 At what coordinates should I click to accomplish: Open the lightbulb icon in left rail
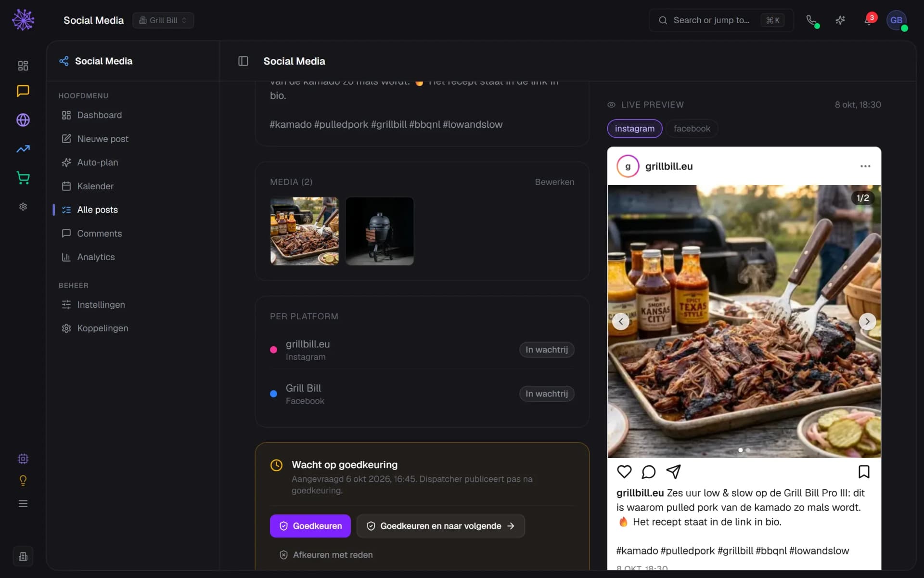[x=23, y=481]
